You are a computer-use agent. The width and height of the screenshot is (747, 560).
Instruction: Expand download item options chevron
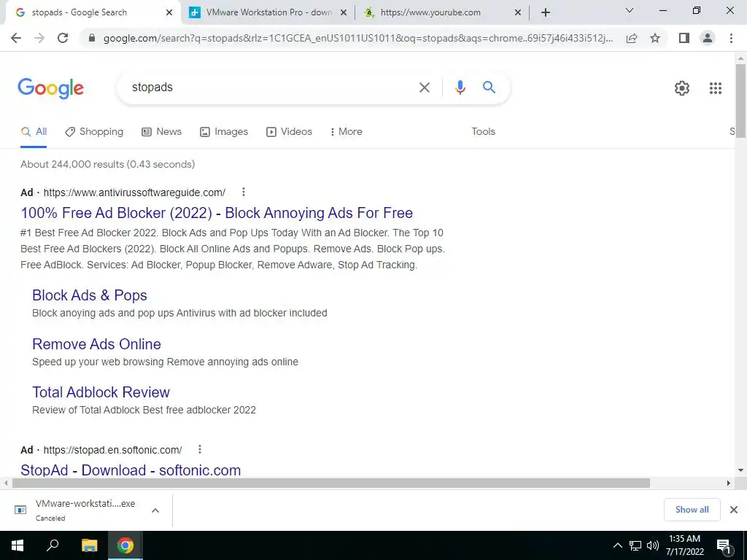click(155, 510)
